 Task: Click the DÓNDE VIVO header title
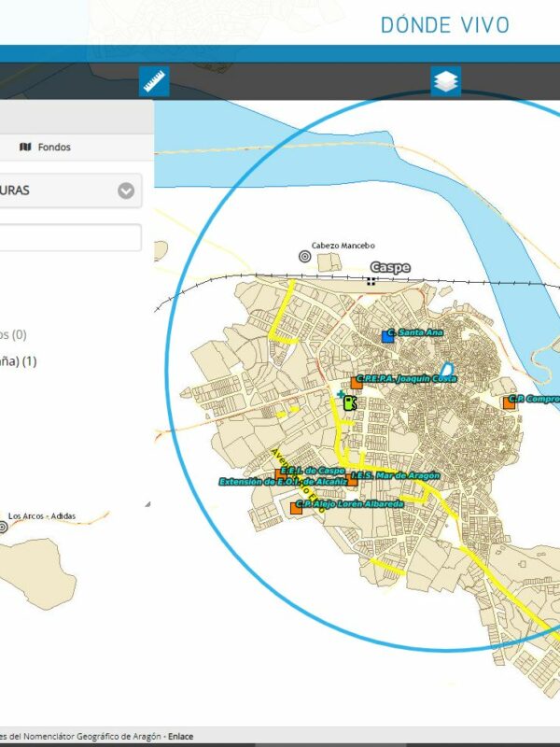click(445, 24)
